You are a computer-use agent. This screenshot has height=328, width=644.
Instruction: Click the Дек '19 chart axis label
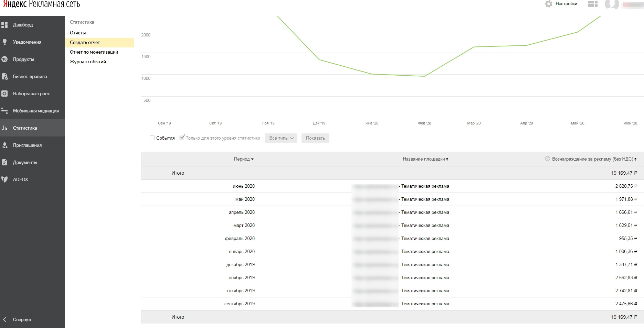(319, 123)
